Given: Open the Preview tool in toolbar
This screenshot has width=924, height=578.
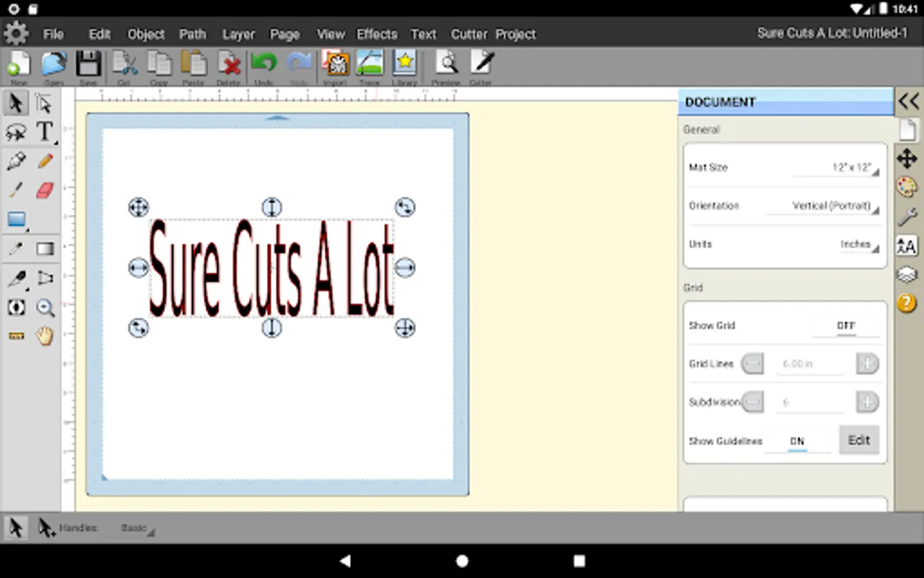Looking at the screenshot, I should 447,64.
